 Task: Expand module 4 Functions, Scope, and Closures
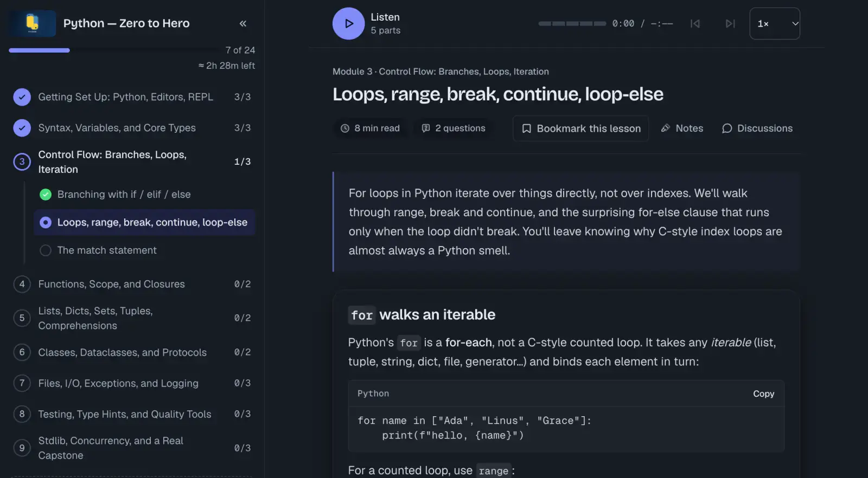pos(132,284)
